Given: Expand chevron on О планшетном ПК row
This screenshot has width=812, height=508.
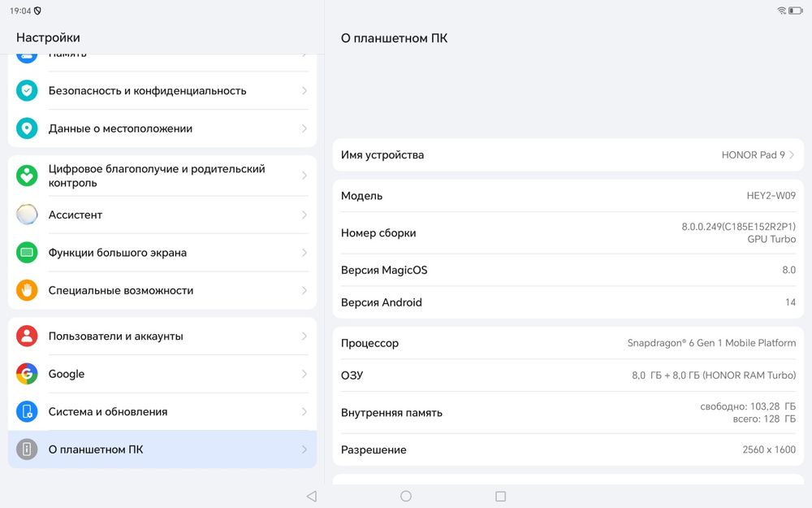Looking at the screenshot, I should pyautogui.click(x=304, y=449).
